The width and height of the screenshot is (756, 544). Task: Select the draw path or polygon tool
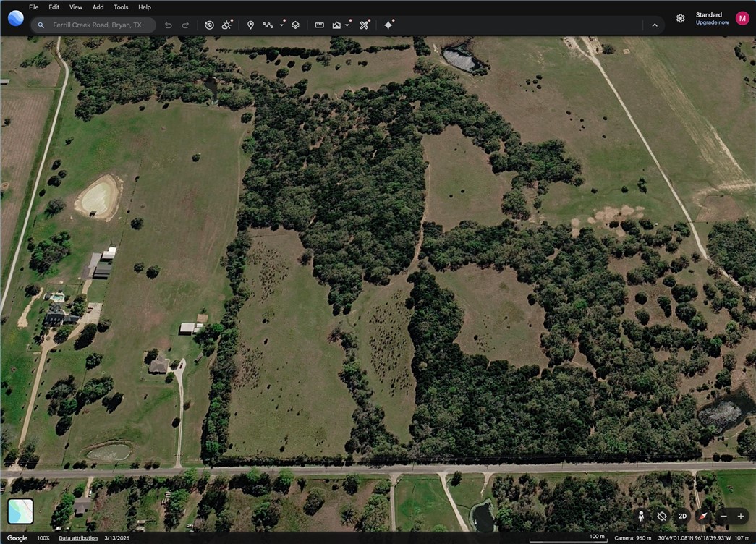[x=268, y=25]
